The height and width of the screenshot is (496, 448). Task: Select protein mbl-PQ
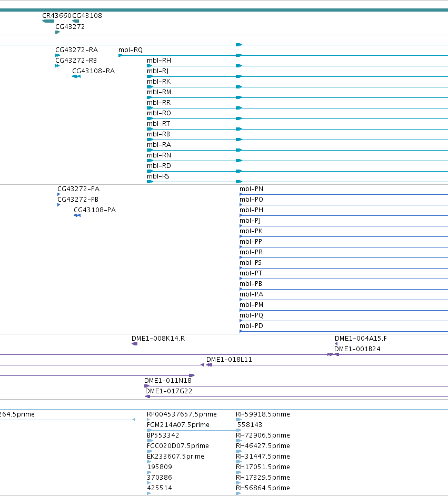coord(251,315)
